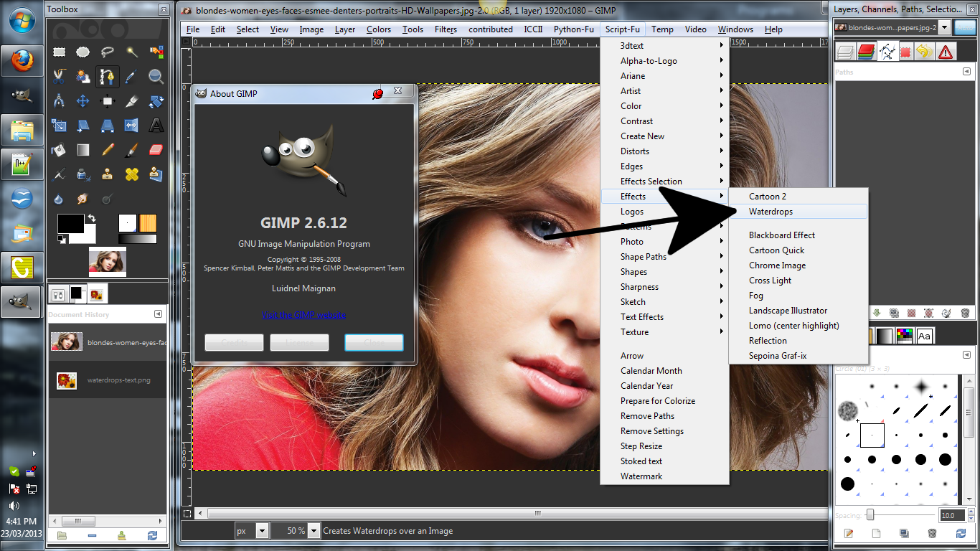
Task: Open the Visit the GIMP website link
Action: point(304,314)
